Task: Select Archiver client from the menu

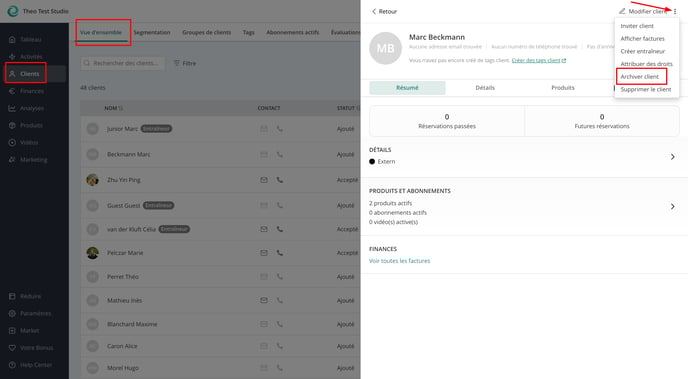Action: click(x=640, y=77)
